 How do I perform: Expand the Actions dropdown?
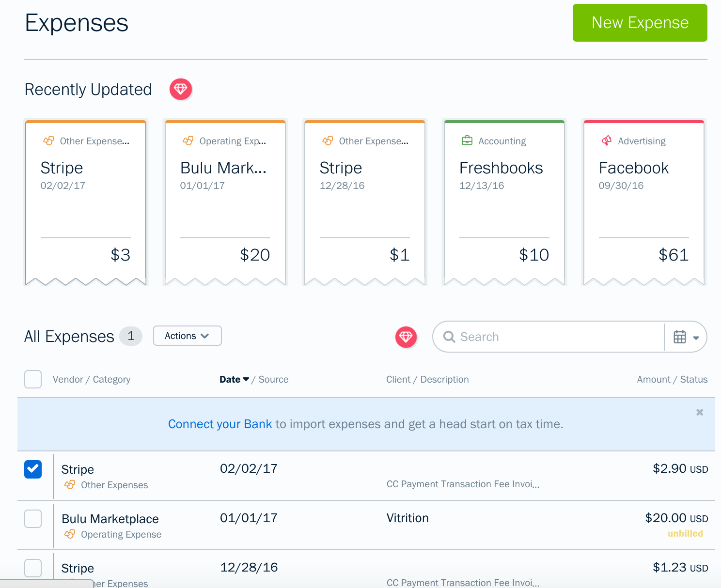pyautogui.click(x=187, y=336)
